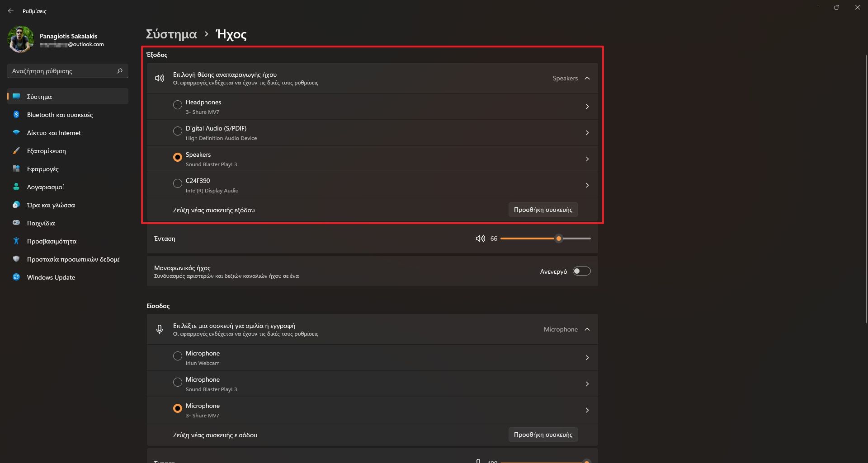Toggle Μονοφωνικός ήχος switch on
Screen dimensions: 868x463
[581, 271]
